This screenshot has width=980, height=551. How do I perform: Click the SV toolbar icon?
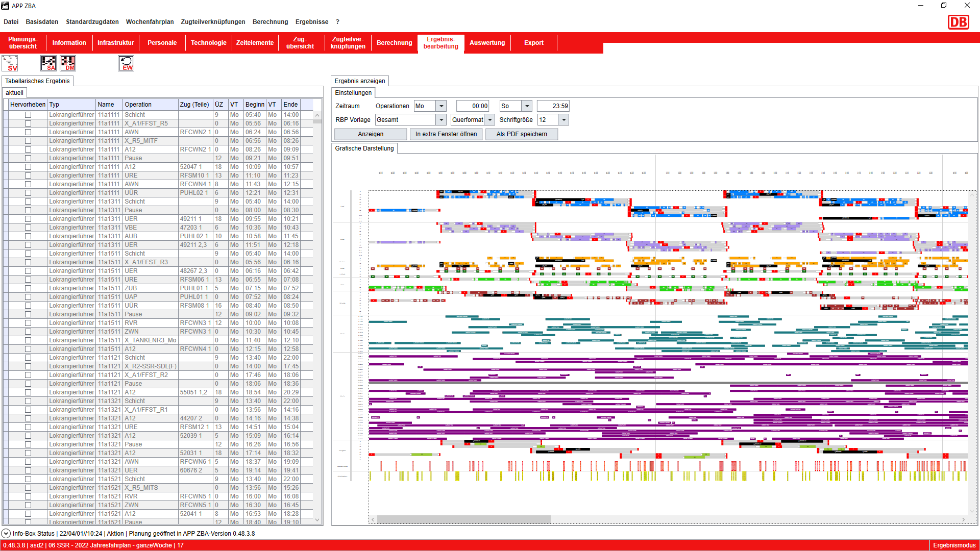(10, 63)
